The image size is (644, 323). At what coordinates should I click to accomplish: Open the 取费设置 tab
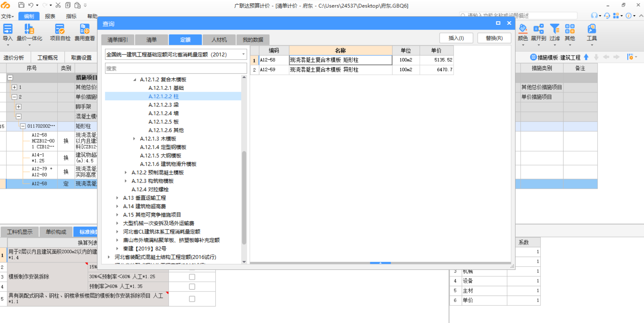81,57
